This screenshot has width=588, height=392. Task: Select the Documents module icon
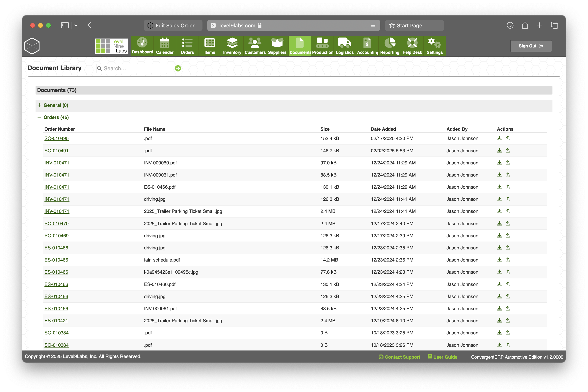click(300, 46)
